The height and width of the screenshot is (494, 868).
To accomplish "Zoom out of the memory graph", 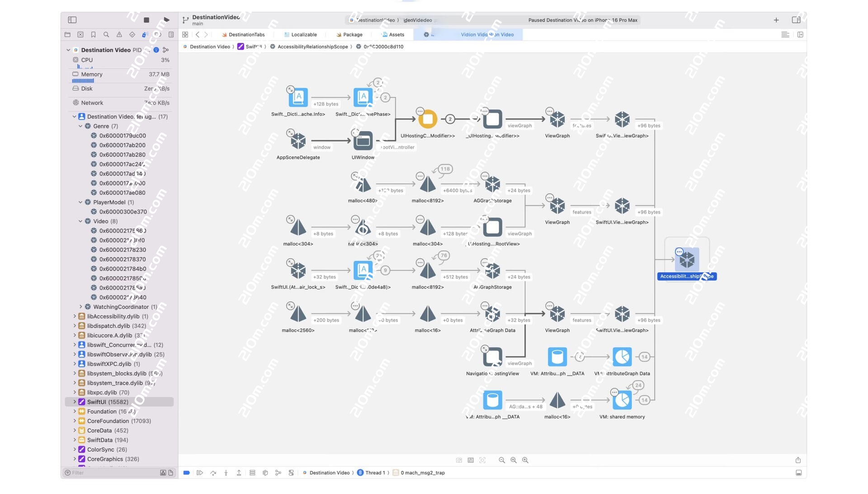I will (502, 460).
